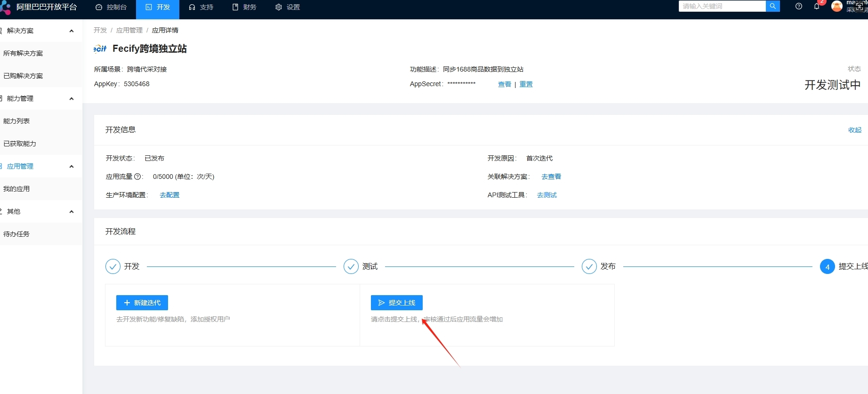
Task: Click 查看 link next to AppSecret
Action: click(504, 84)
